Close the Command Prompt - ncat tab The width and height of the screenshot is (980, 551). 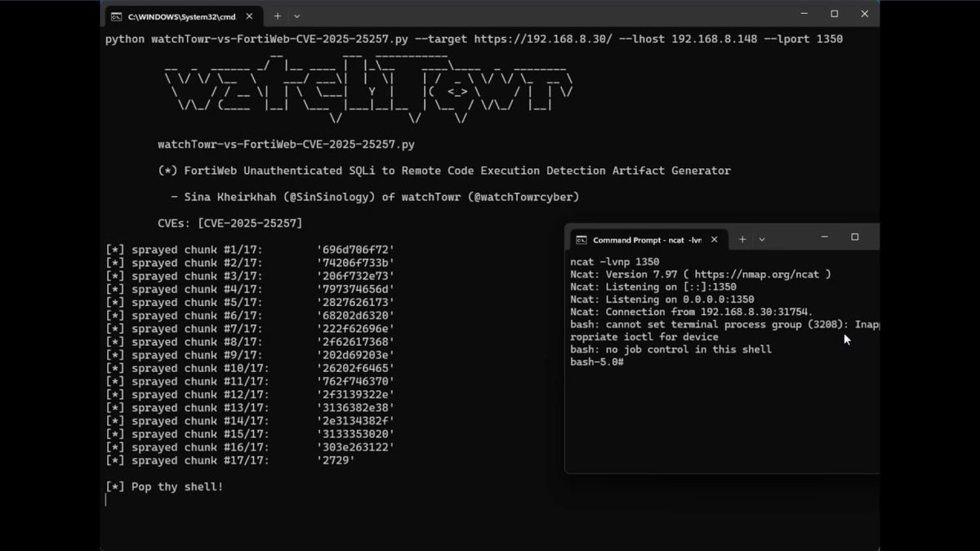[714, 239]
